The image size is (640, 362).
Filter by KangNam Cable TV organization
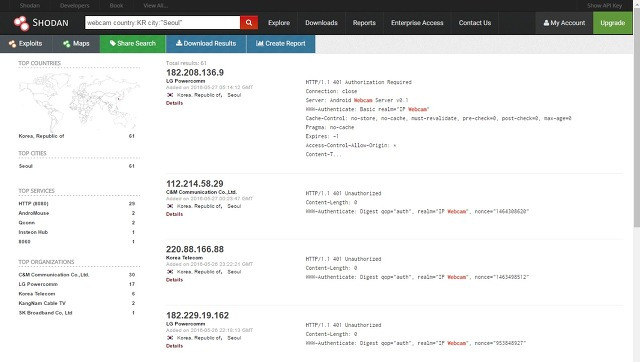(42, 303)
